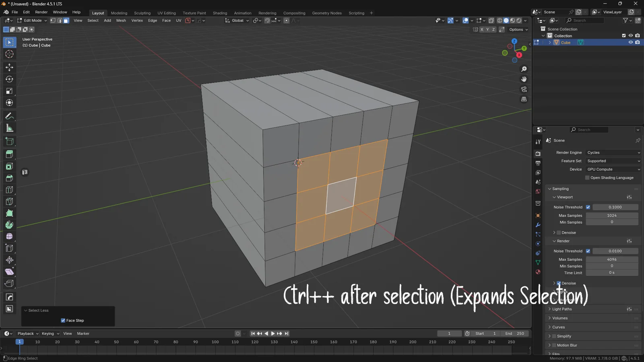Select the Loop Cut tool

9,190
